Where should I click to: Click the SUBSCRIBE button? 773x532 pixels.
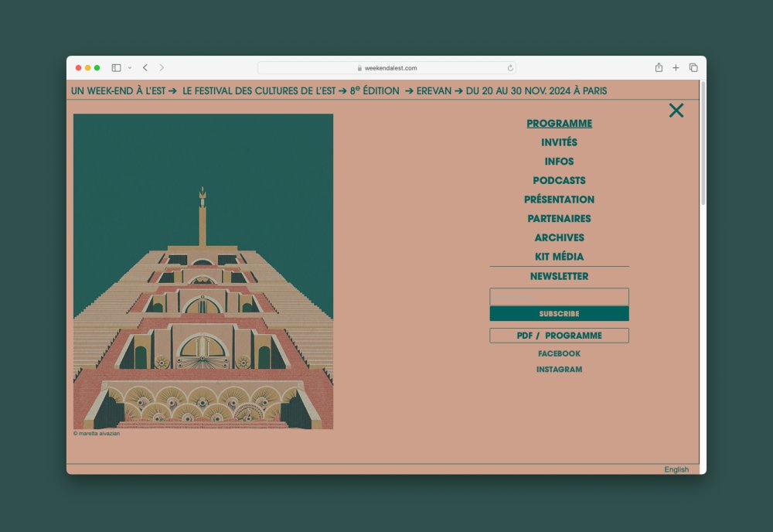[559, 314]
